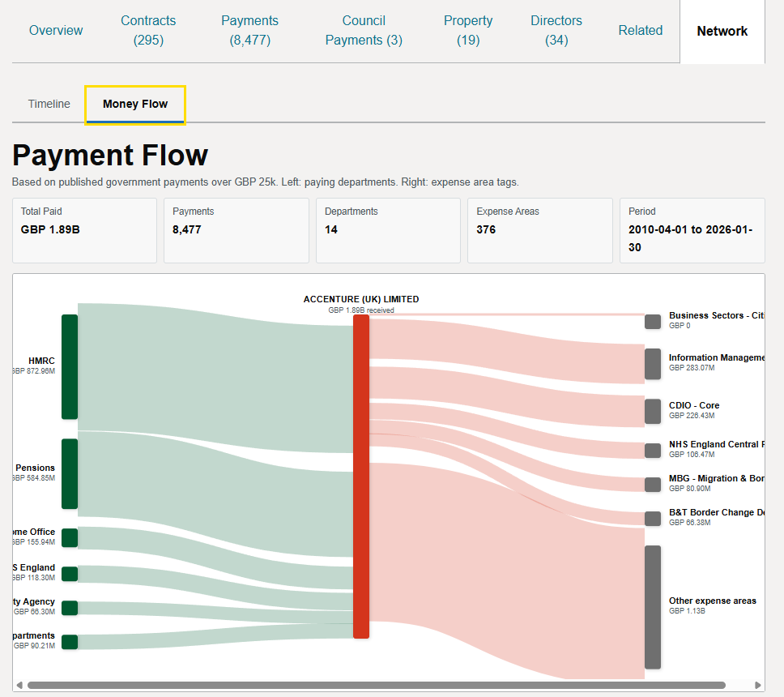Click the Total Paid GBP 1.89B card
The height and width of the screenshot is (697, 784).
point(84,231)
